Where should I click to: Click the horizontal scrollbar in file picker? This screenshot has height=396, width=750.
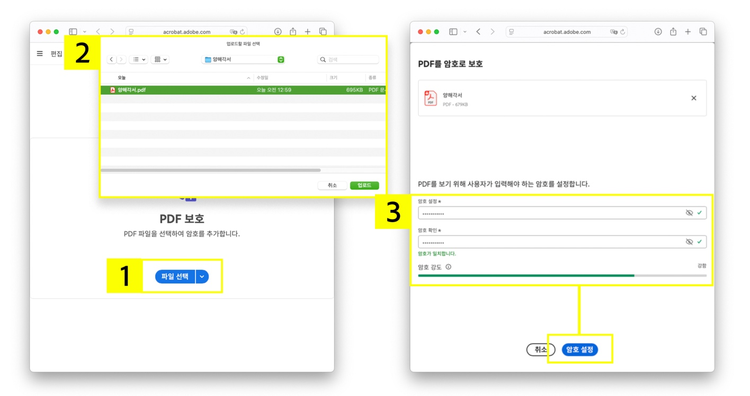[210, 170]
